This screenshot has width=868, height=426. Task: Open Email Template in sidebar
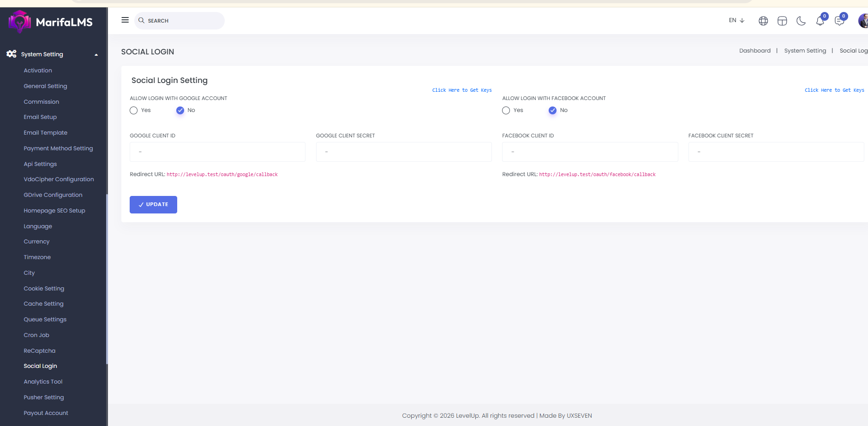(46, 133)
